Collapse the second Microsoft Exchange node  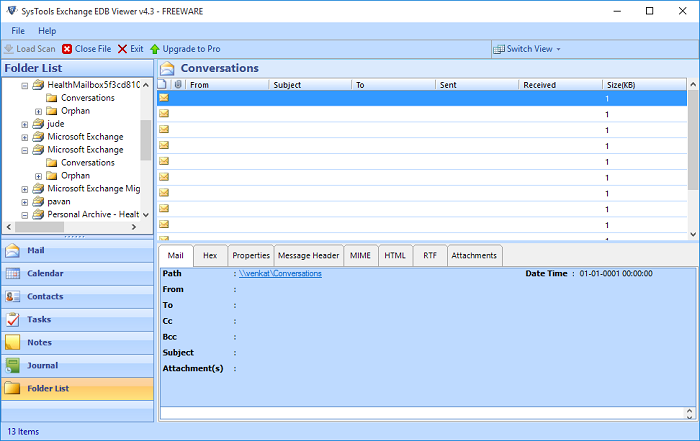pos(25,150)
